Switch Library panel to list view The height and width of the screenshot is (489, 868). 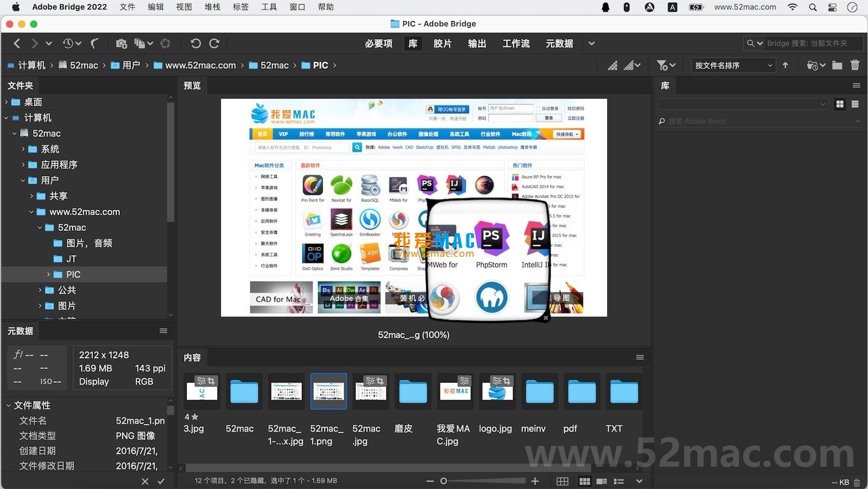click(x=855, y=104)
